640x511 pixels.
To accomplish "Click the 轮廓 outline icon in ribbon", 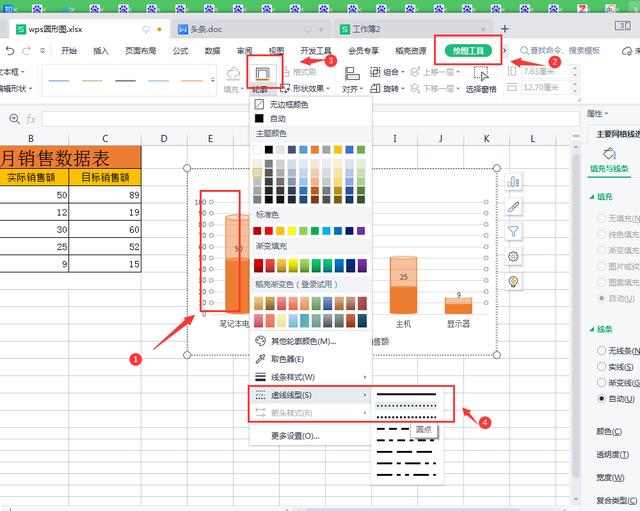I will (x=263, y=74).
